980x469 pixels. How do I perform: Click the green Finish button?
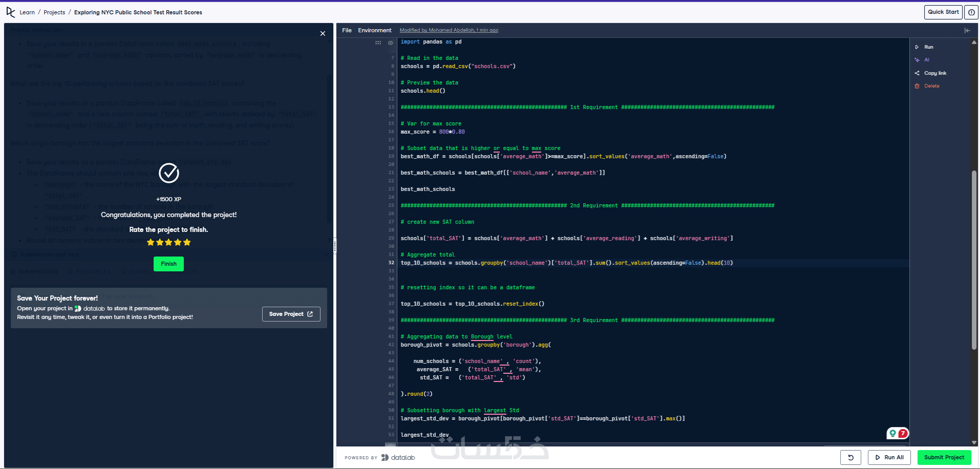point(168,264)
